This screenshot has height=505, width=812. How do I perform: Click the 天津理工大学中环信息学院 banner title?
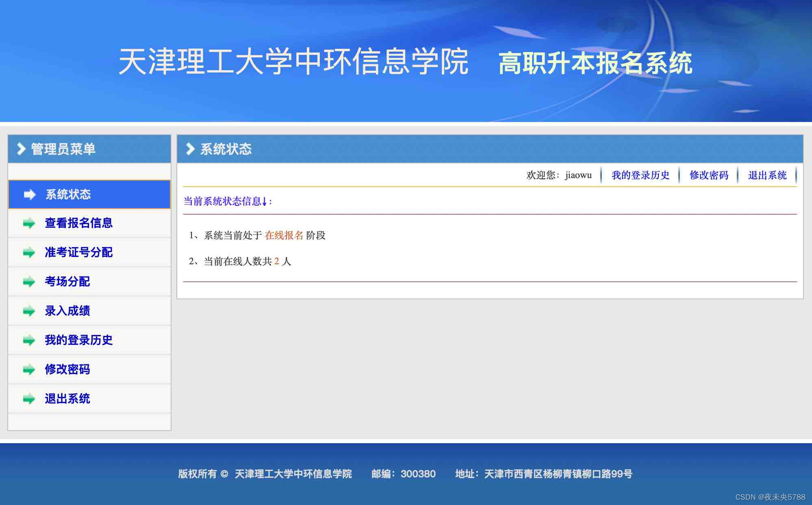pos(293,61)
